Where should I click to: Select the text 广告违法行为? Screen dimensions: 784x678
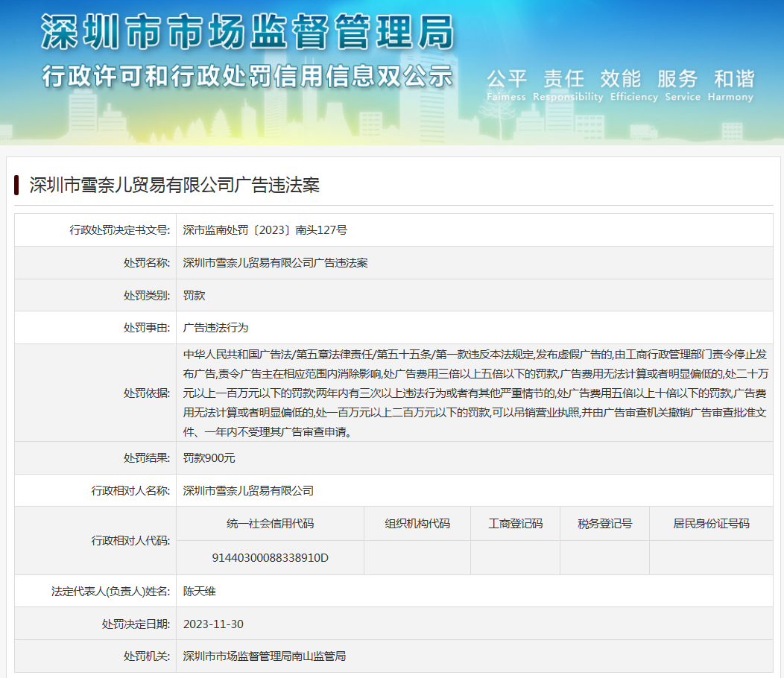coord(215,328)
